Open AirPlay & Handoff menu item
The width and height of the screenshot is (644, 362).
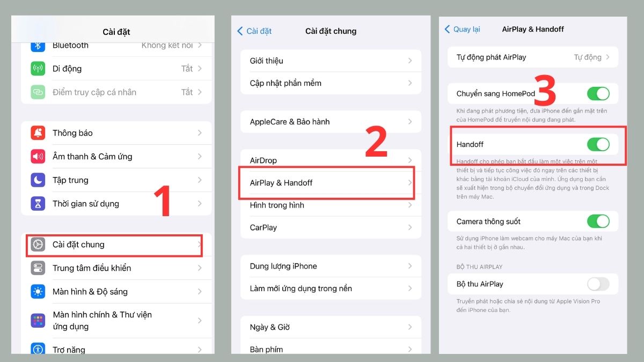(x=326, y=182)
